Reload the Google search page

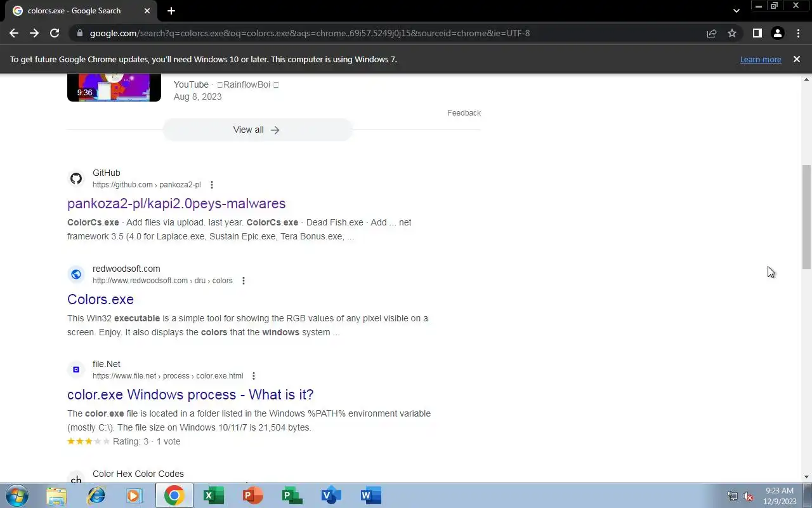[x=55, y=33]
